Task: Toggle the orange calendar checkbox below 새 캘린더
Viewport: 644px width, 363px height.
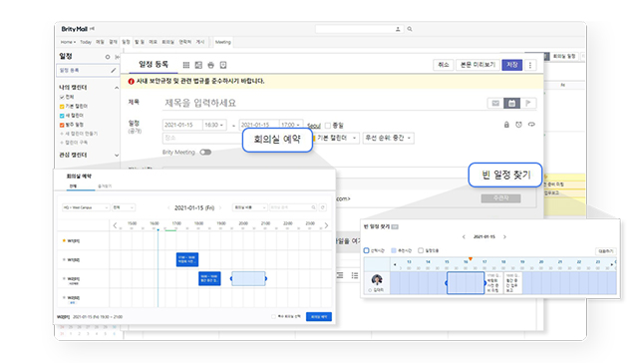Action: coord(62,125)
